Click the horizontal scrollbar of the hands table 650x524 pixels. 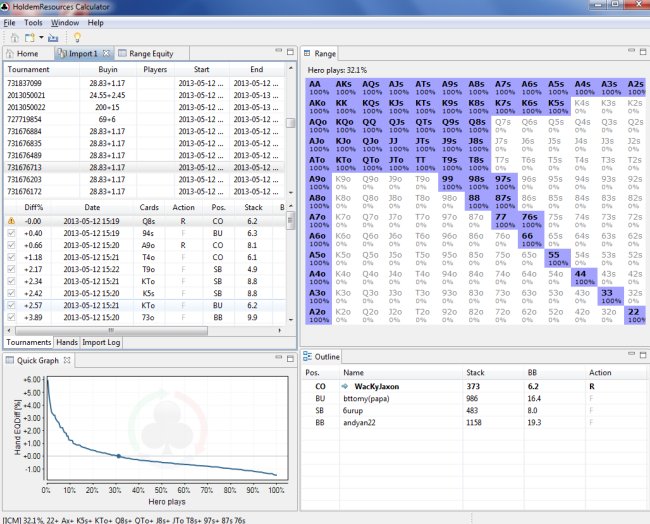[111, 330]
